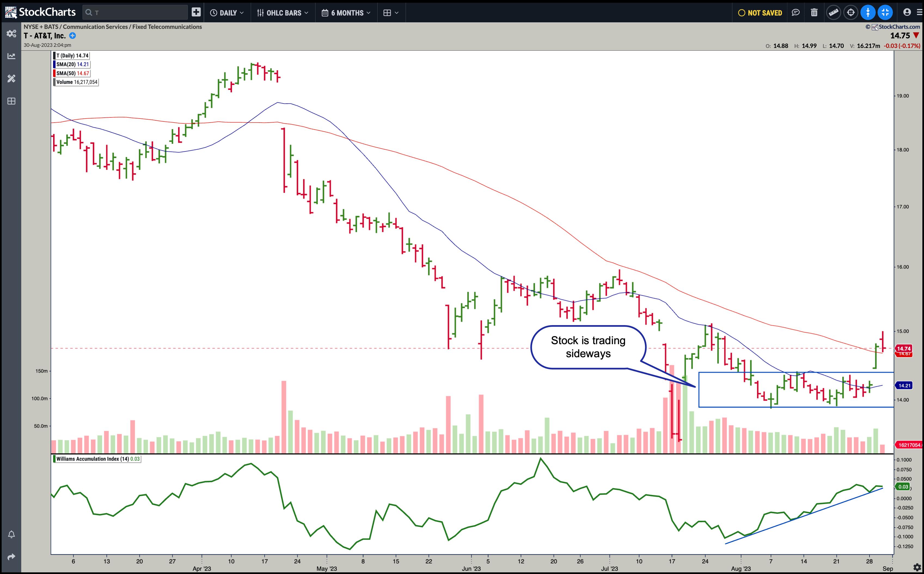Toggle the crosshair inspector tool
The image size is (924, 574).
(x=851, y=13)
